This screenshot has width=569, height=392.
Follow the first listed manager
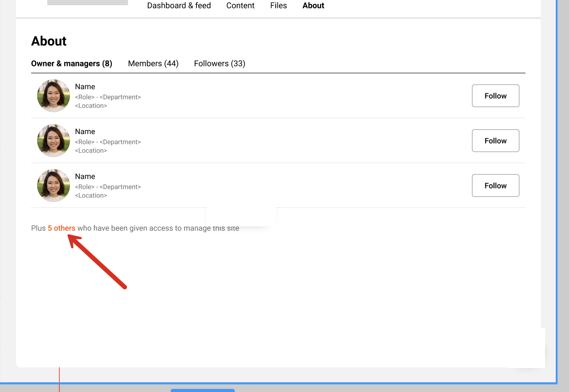[495, 96]
